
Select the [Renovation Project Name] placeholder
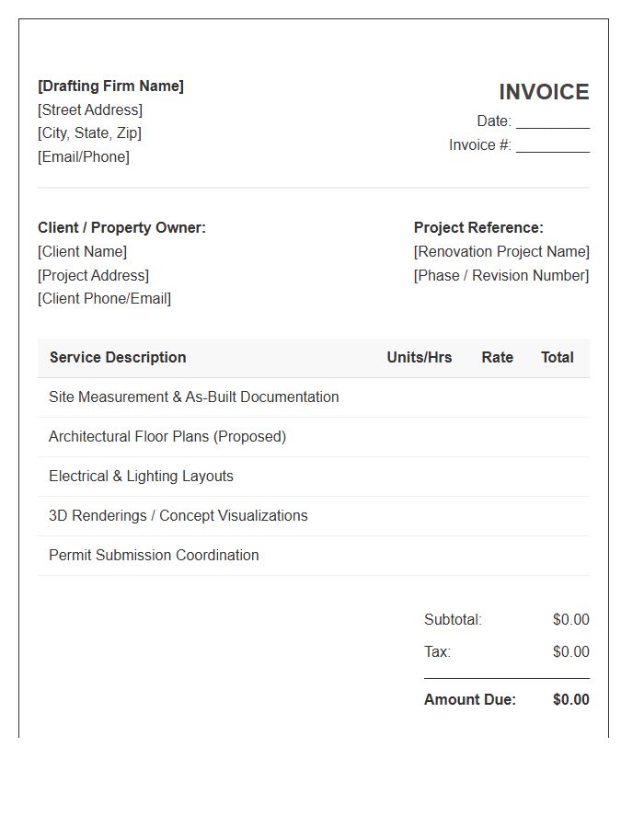pos(501,251)
